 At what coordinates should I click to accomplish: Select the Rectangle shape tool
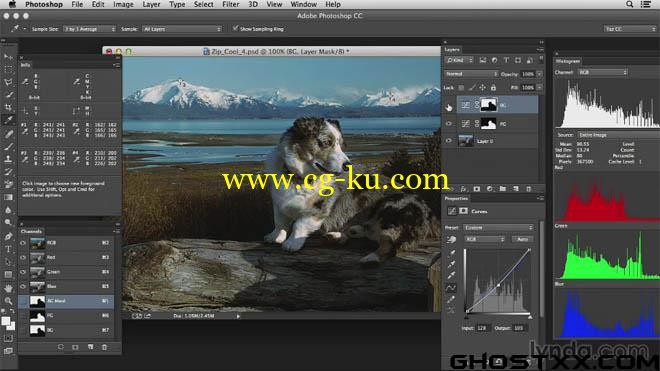coord(8,275)
